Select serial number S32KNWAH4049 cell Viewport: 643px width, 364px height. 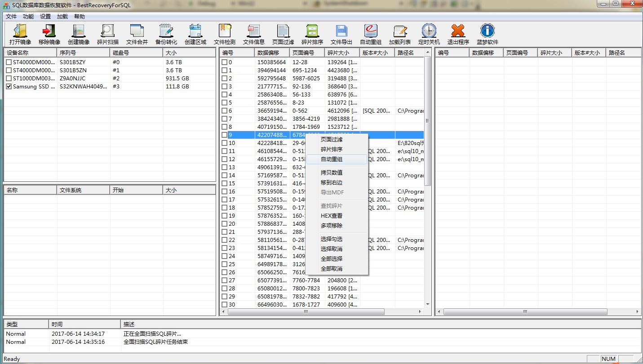(x=84, y=87)
